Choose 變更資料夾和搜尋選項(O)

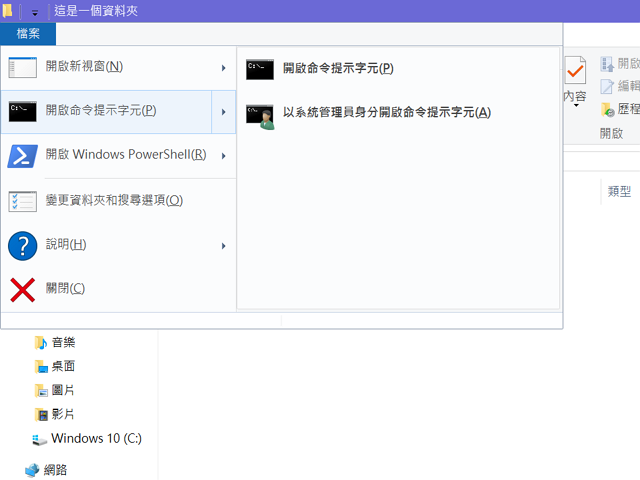[x=118, y=201]
